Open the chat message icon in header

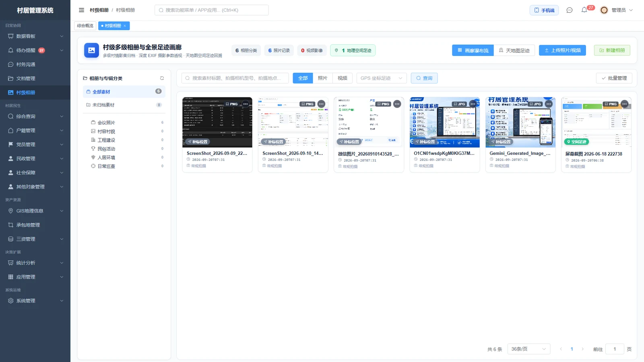(x=569, y=10)
